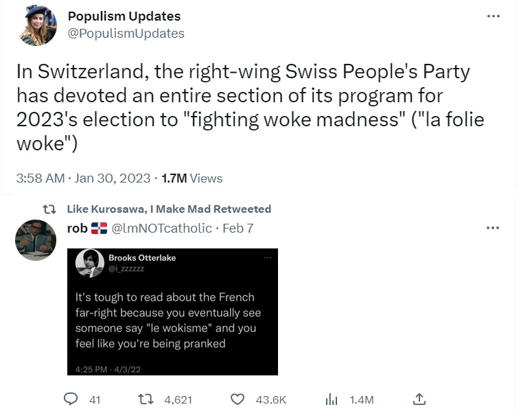
Task: Click the reply speech bubble icon
Action: click(72, 399)
